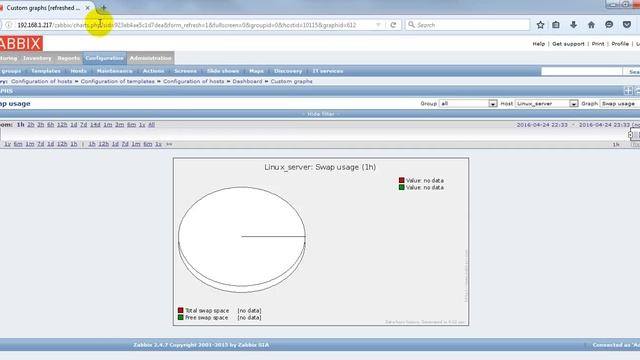Open Custom graphs history breadcrumb
The height and width of the screenshot is (360, 640).
click(x=291, y=81)
